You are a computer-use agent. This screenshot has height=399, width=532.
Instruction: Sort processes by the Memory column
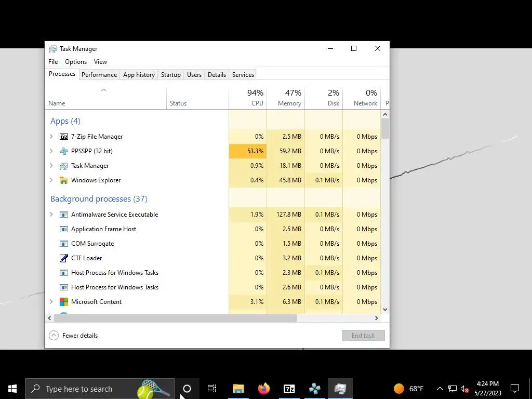(286, 98)
